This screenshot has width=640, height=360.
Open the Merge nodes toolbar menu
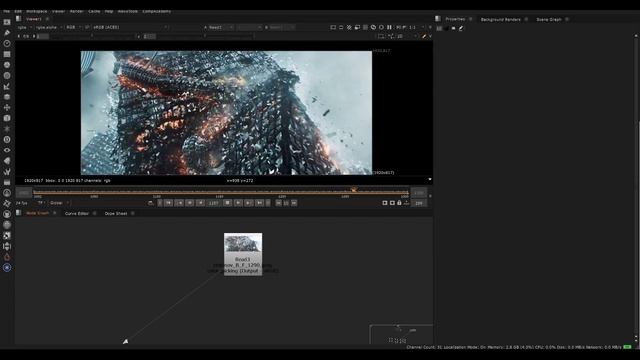point(7,97)
